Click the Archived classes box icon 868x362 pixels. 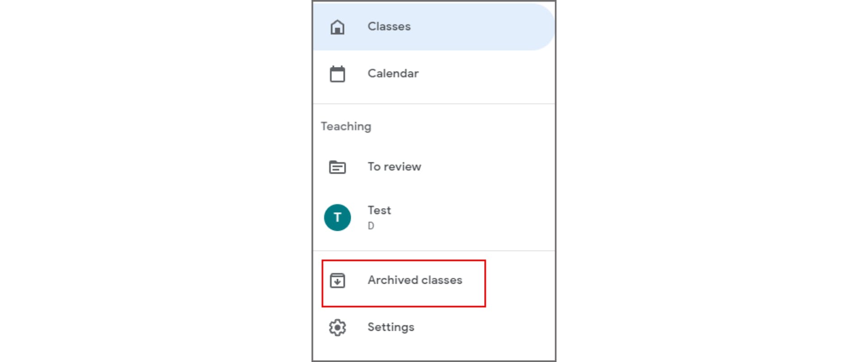pos(337,281)
